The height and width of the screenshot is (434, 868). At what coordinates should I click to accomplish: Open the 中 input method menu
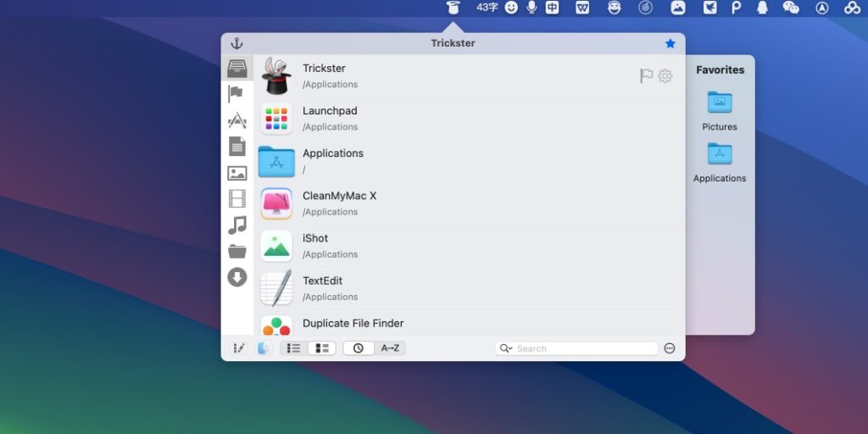tap(553, 8)
